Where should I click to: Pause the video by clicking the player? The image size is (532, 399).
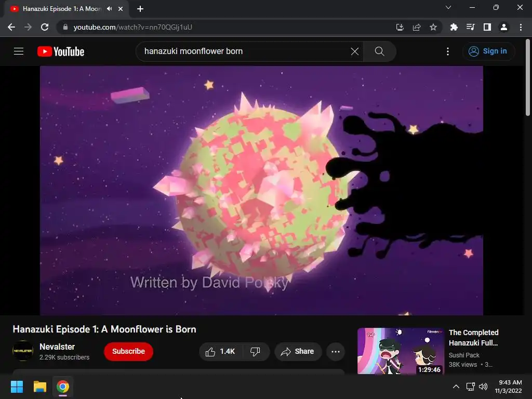pos(261,190)
